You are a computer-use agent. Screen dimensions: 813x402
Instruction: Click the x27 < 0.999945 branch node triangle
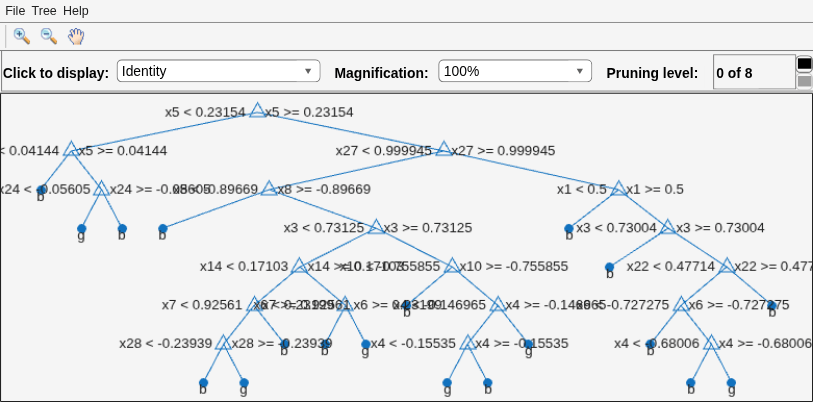[x=443, y=149]
